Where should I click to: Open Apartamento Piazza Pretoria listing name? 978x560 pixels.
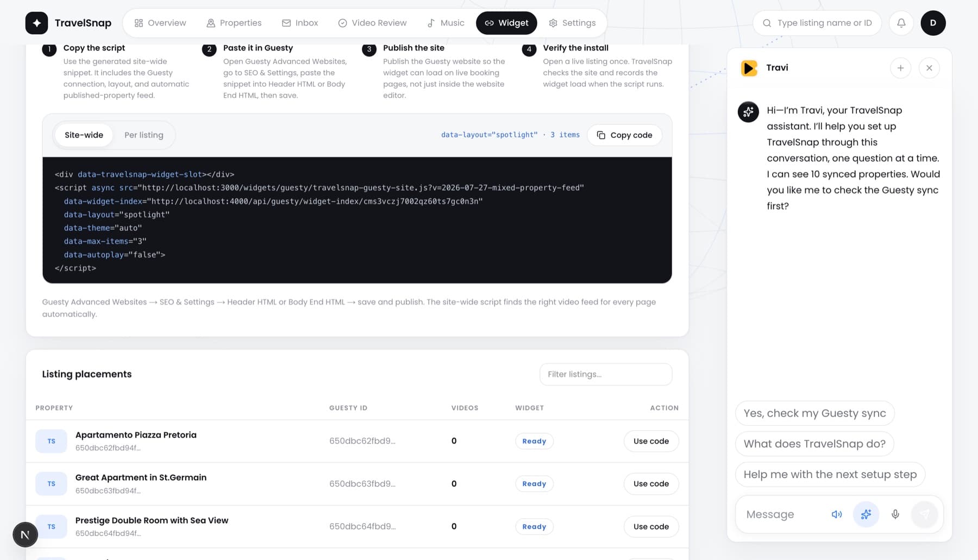point(136,435)
